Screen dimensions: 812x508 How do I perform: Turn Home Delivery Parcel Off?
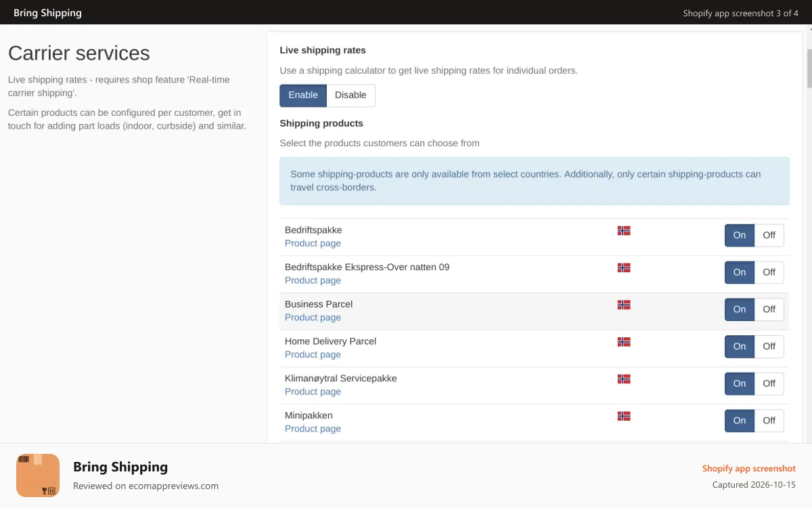point(769,347)
